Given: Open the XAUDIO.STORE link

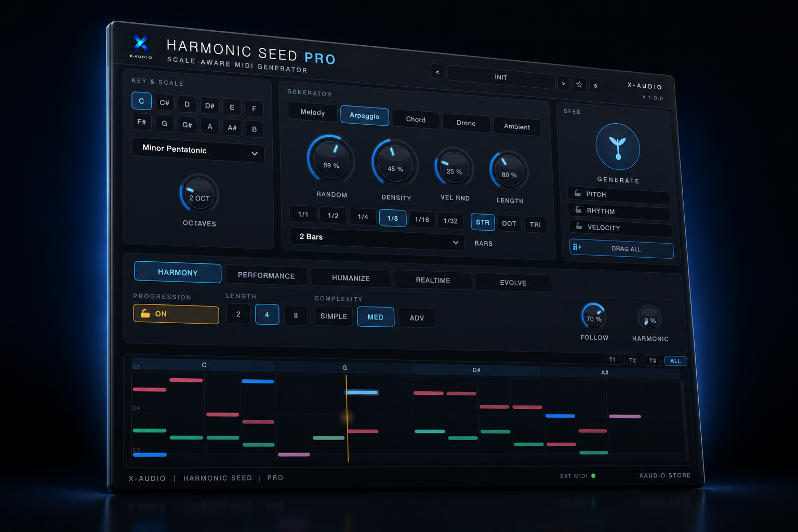Looking at the screenshot, I should pos(664,475).
